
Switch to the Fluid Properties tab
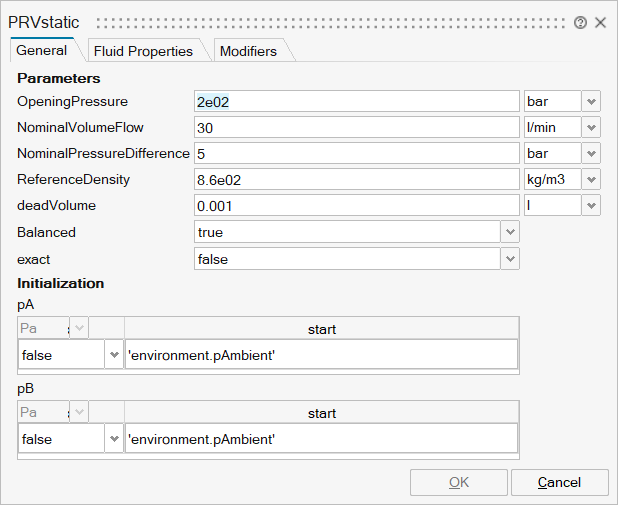tap(143, 51)
